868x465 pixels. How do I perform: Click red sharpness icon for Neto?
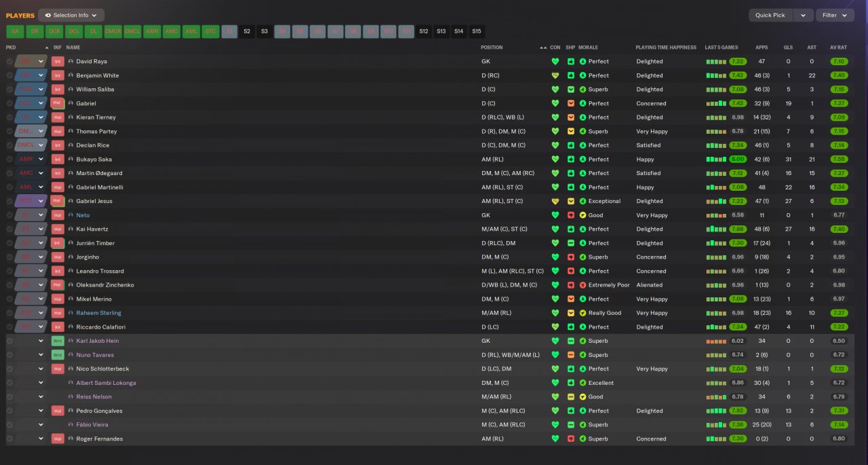pyautogui.click(x=571, y=215)
